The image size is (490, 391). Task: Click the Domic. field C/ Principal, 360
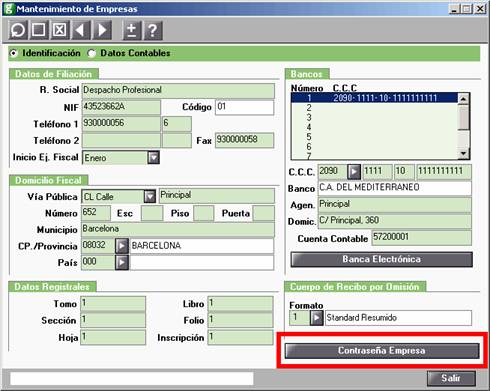[395, 221]
